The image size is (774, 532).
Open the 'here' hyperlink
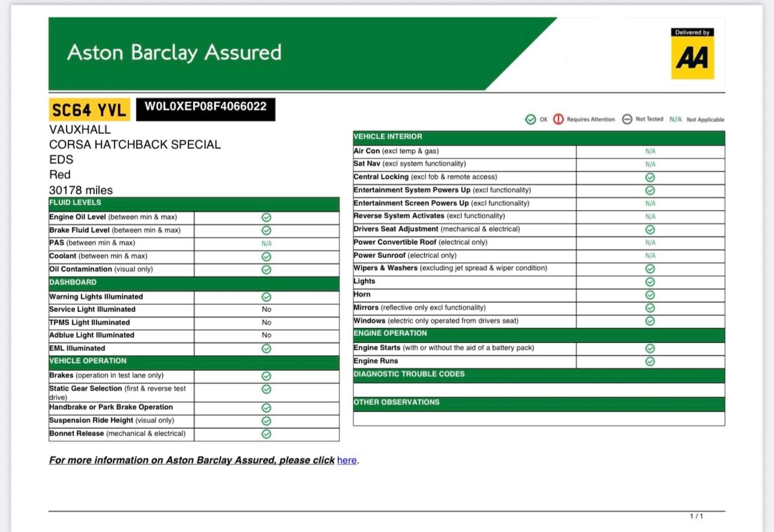347,460
